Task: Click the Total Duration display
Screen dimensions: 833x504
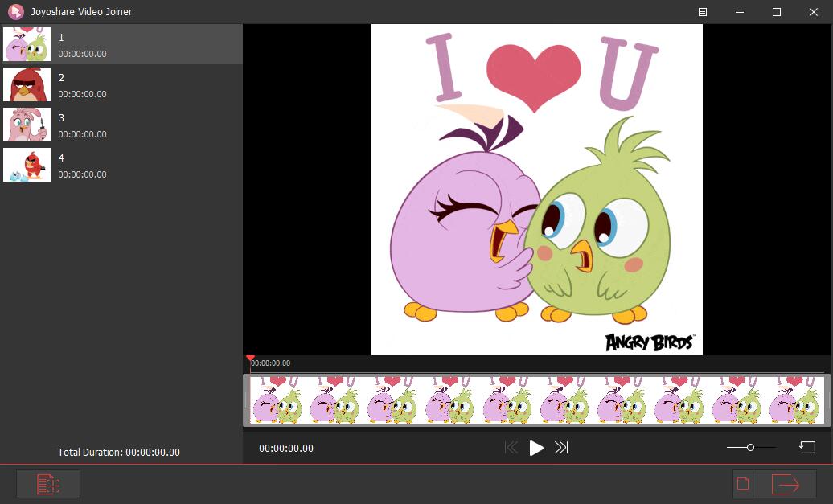Action: click(117, 452)
